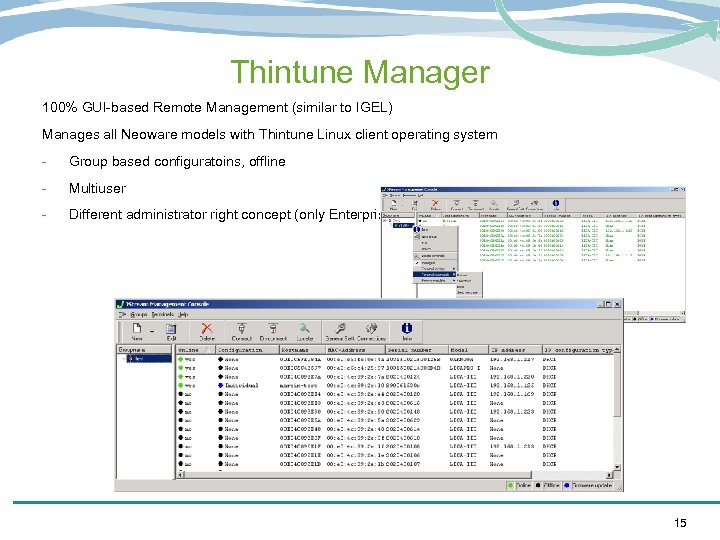Click the green Online legend icon
The width and height of the screenshot is (720, 540).
point(510,485)
